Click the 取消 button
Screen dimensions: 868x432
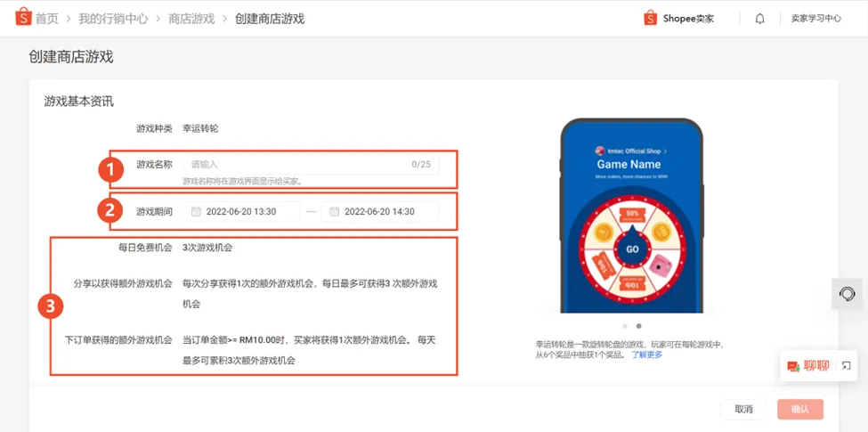click(743, 410)
